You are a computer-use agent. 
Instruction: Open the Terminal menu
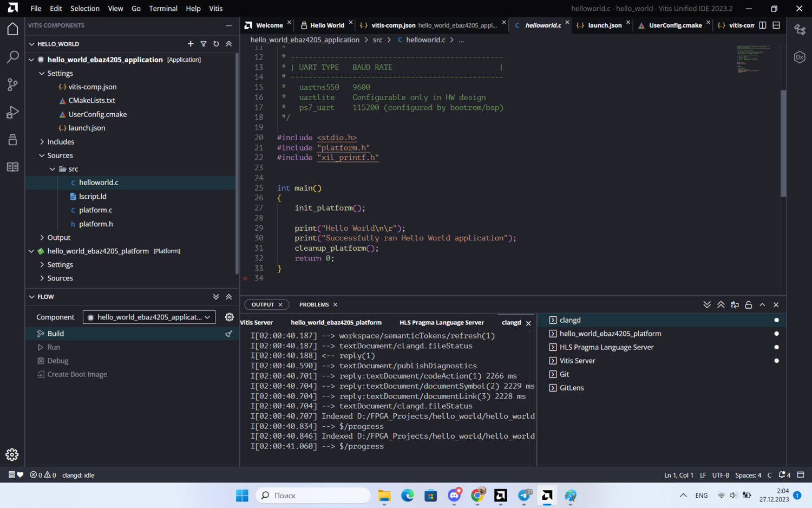[163, 8]
